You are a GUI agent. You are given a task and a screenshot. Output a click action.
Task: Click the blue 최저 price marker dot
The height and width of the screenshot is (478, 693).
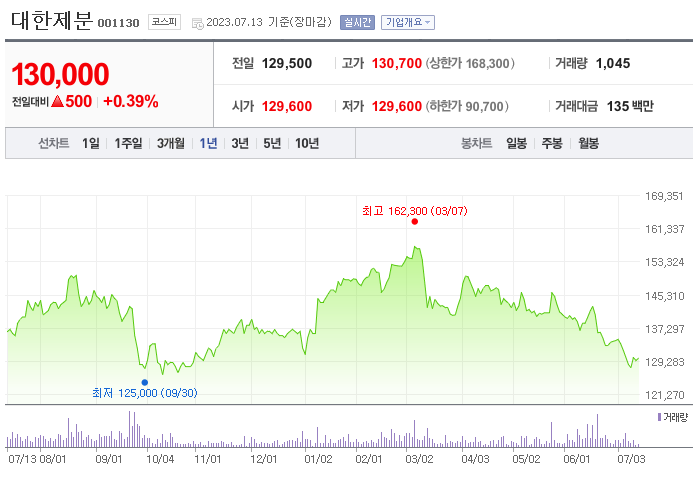pos(145,382)
